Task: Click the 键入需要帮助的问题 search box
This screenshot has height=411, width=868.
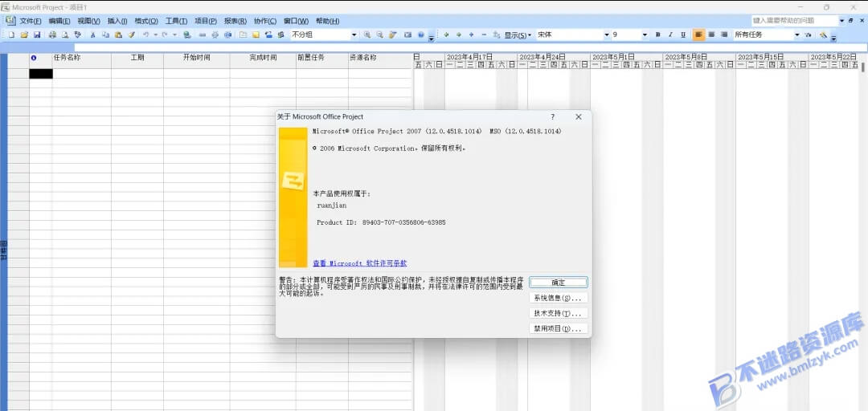Action: pos(795,20)
